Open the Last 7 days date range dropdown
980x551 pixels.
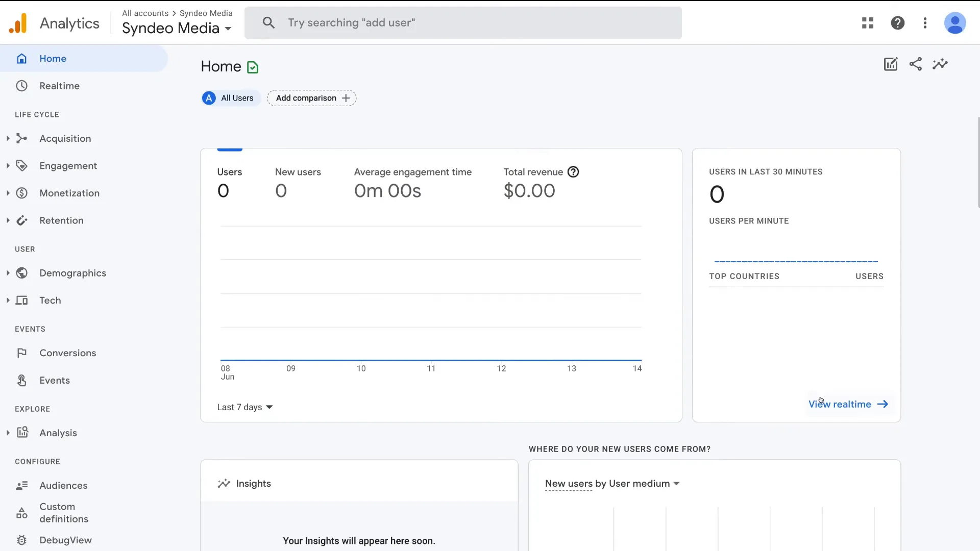click(245, 407)
